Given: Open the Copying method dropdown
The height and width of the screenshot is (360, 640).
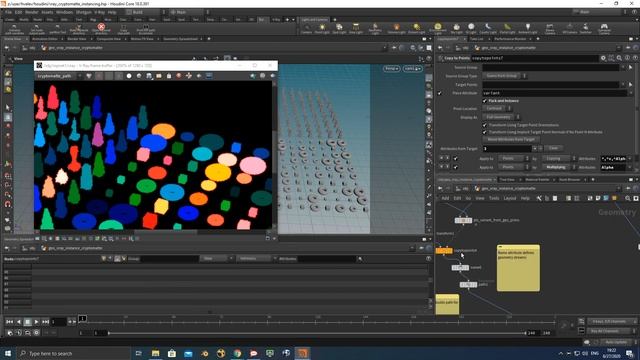Looking at the screenshot, I should [559, 158].
